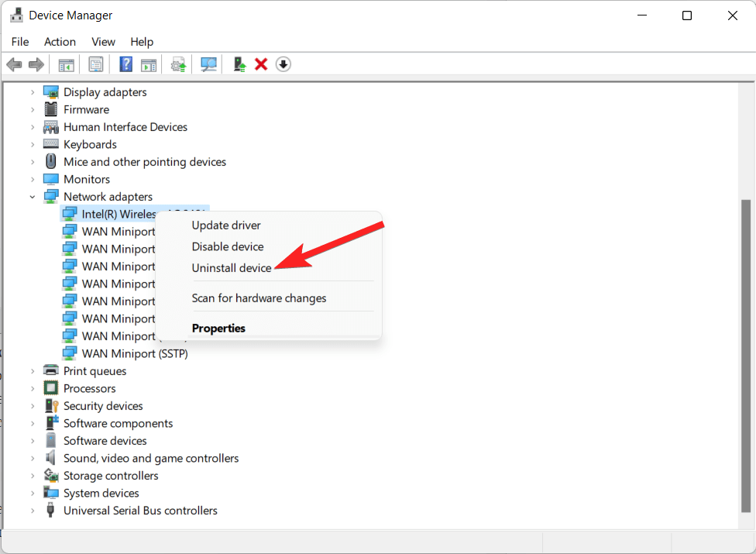The height and width of the screenshot is (554, 756).
Task: Expand the Universal Serial Bus controllers category
Action: (x=33, y=510)
